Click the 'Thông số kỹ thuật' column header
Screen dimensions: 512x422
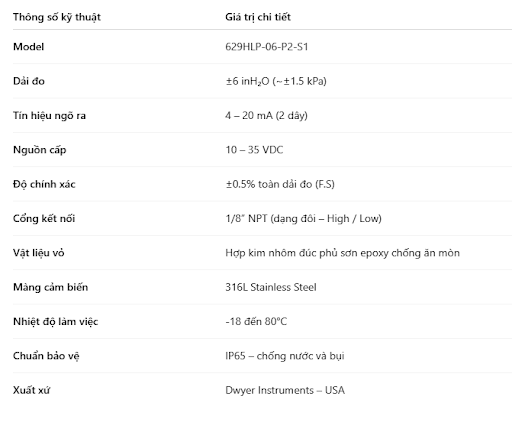57,17
